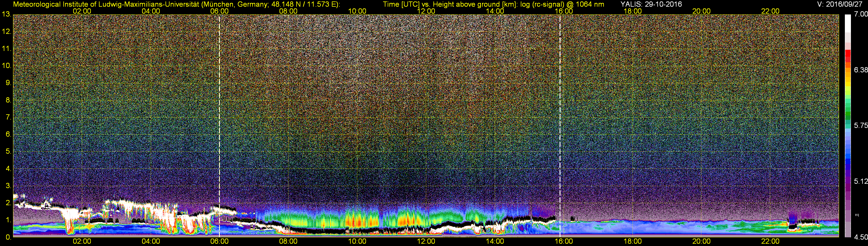Click the 5 km height axis label
868x246 pixels.
pos(8,151)
